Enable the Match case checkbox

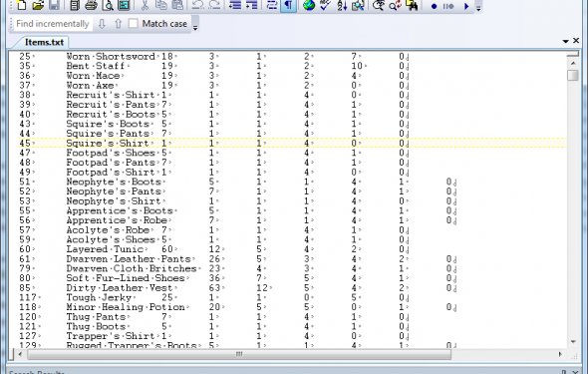[x=133, y=23]
